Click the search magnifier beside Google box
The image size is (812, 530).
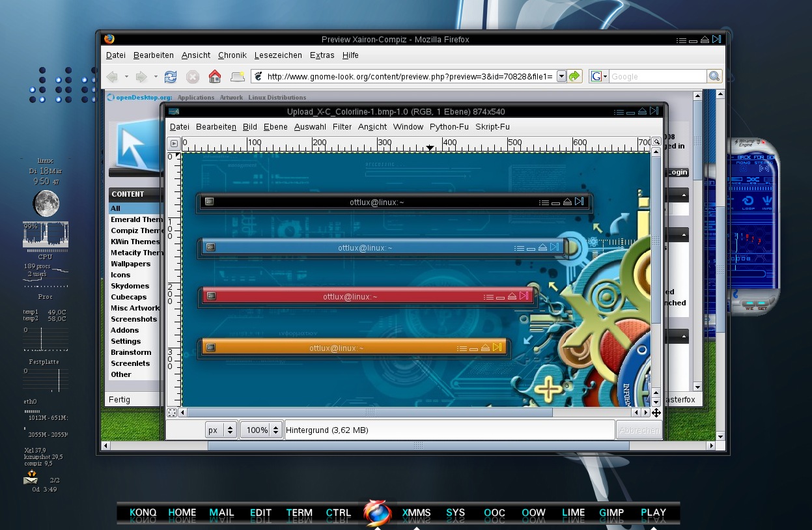click(x=715, y=76)
